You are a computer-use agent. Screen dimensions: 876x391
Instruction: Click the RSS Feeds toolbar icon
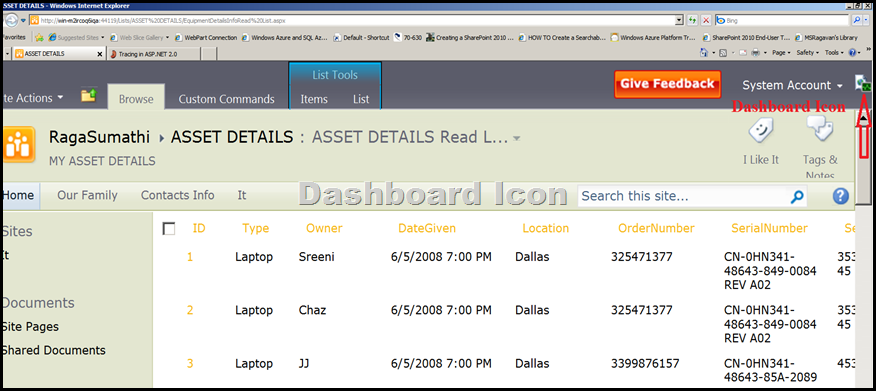click(x=722, y=53)
